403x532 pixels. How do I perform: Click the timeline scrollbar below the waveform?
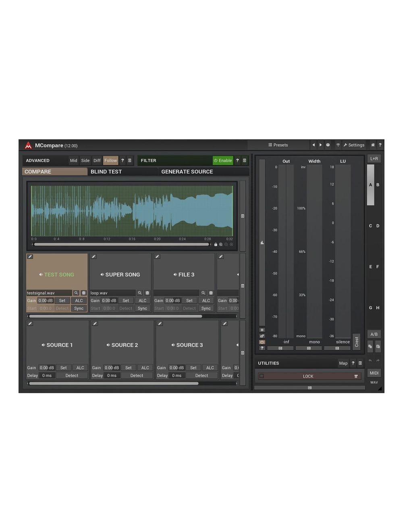coord(121,244)
